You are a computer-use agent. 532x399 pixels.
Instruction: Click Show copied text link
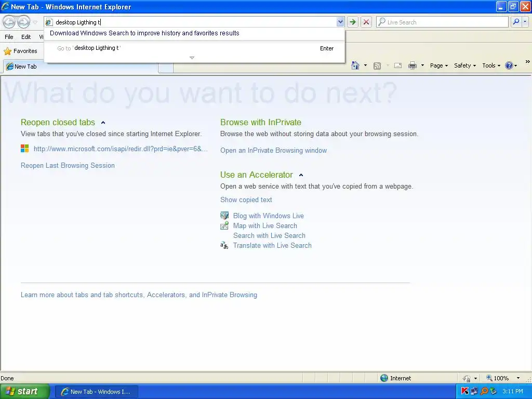pyautogui.click(x=246, y=200)
